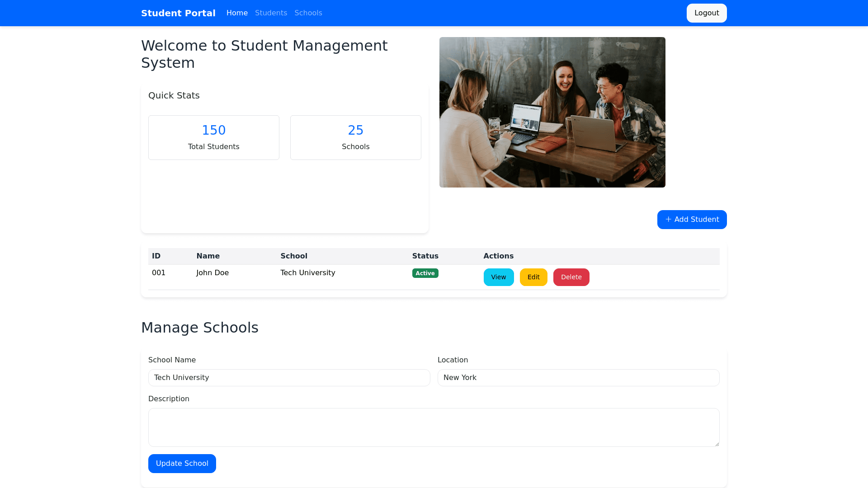The width and height of the screenshot is (868, 488).
Task: Click the Active status badge
Action: pos(425,273)
